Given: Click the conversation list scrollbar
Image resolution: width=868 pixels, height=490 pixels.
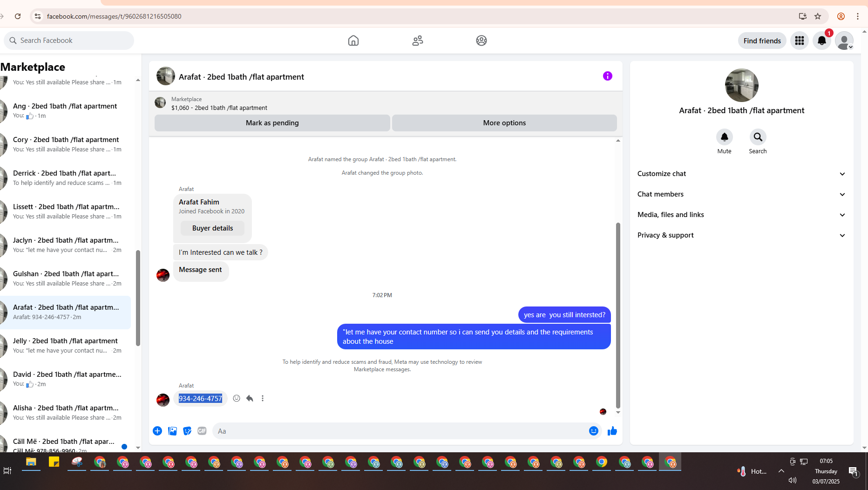Looking at the screenshot, I should point(138,298).
